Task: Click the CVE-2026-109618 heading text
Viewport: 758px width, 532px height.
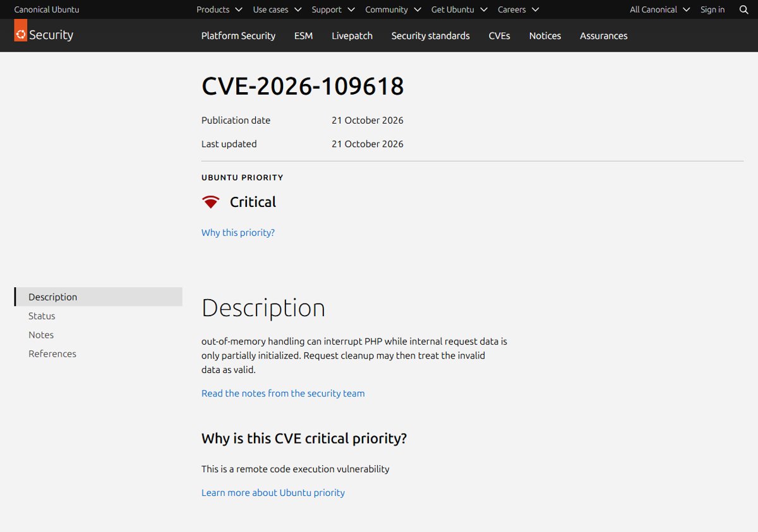Action: point(303,86)
